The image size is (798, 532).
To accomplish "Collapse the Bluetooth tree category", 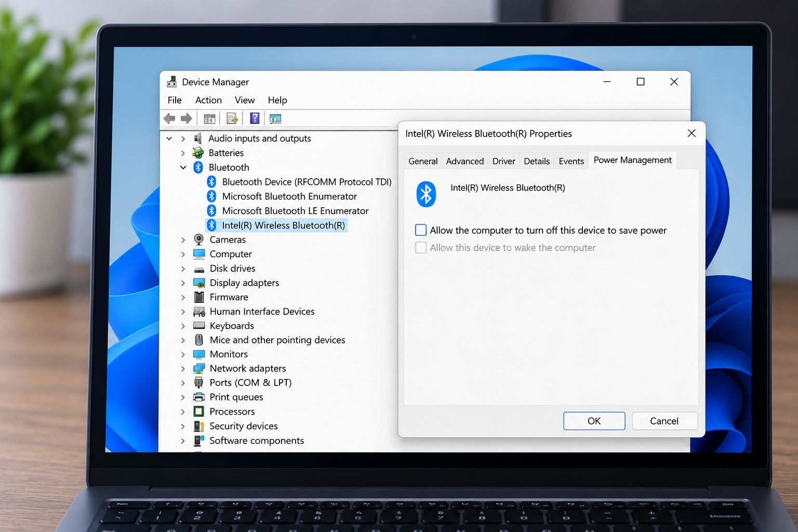I will [x=183, y=167].
